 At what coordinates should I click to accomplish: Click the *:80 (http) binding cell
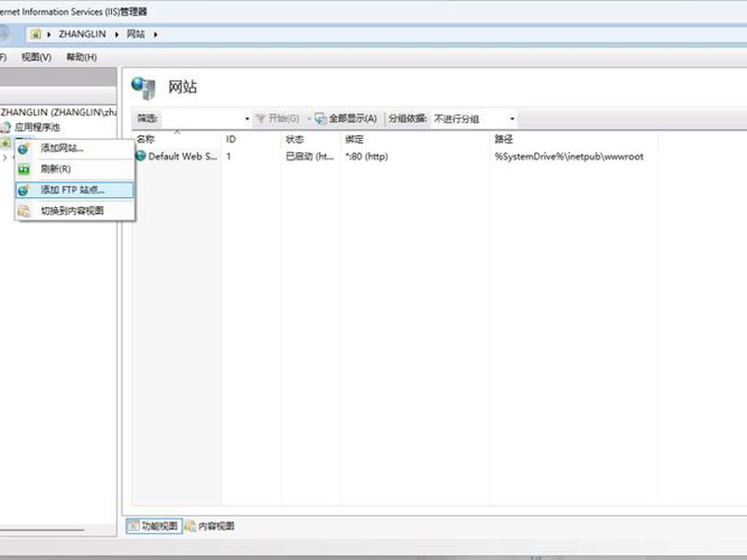(x=367, y=156)
